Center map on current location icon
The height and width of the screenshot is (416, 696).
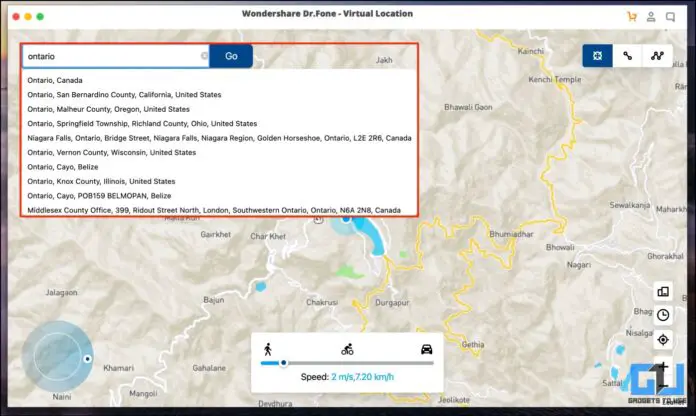click(663, 340)
